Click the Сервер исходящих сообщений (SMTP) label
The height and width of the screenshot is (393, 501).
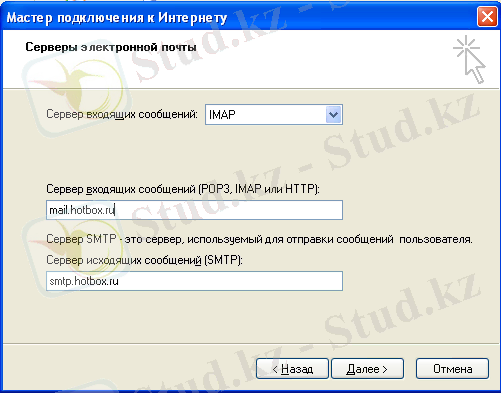(x=144, y=260)
